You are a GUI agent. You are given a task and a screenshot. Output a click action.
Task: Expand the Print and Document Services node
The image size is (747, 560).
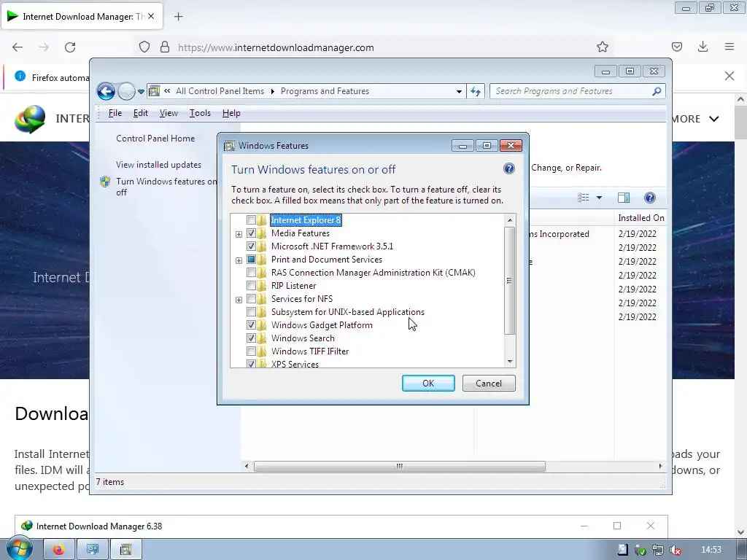(x=239, y=260)
